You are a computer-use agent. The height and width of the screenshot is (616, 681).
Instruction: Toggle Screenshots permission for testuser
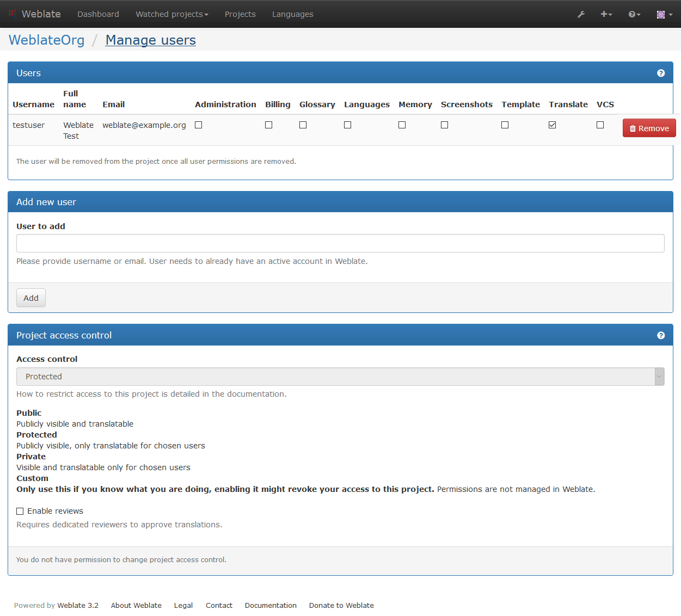click(x=445, y=125)
